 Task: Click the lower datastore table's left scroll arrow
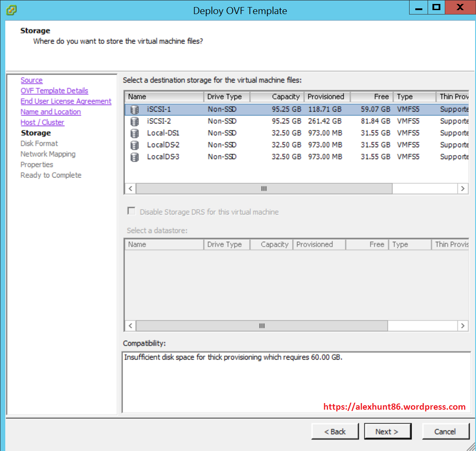[x=130, y=326]
